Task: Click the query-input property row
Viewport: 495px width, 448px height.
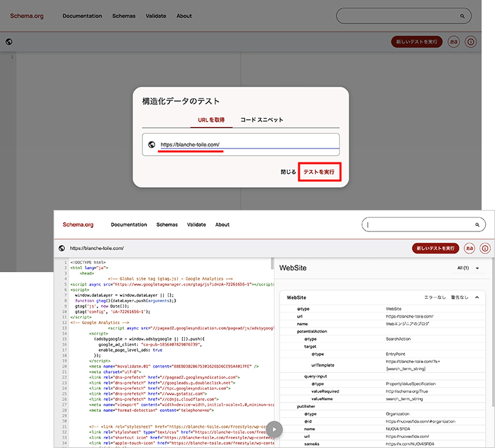Action: (x=383, y=376)
